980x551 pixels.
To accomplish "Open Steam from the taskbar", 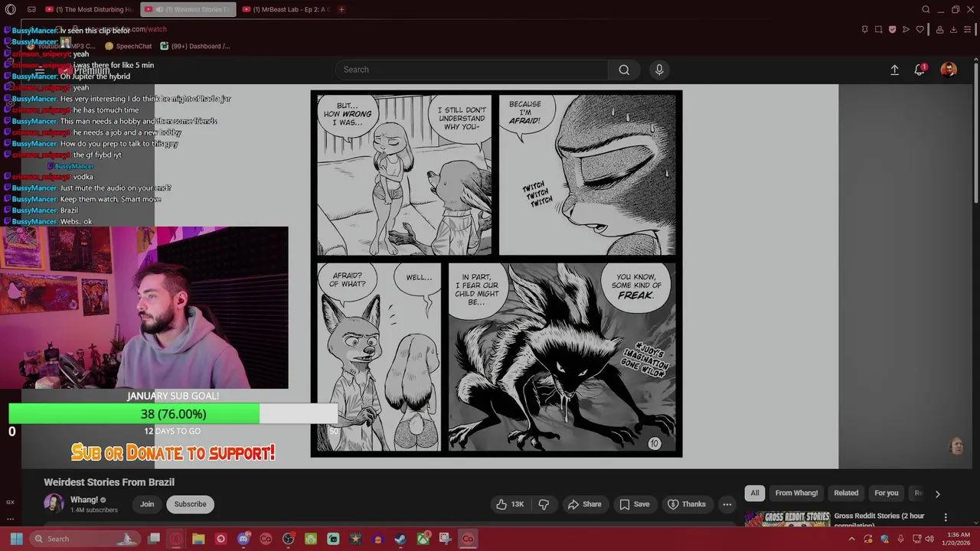I will coord(400,539).
